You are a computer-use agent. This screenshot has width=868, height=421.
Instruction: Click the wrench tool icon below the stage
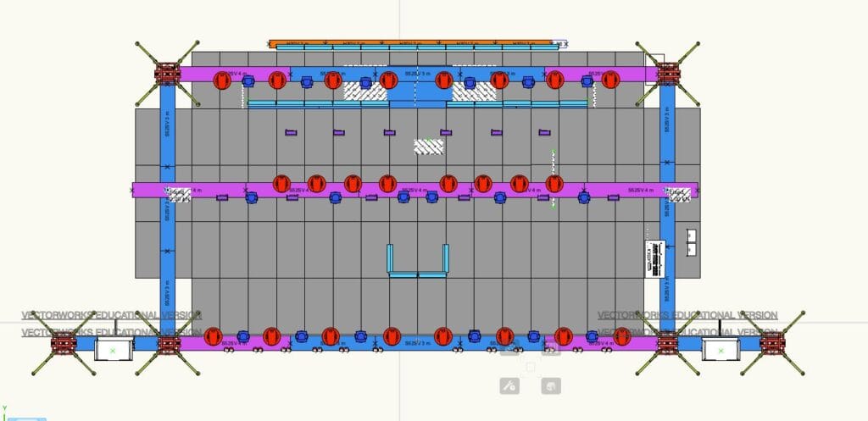pyautogui.click(x=509, y=386)
